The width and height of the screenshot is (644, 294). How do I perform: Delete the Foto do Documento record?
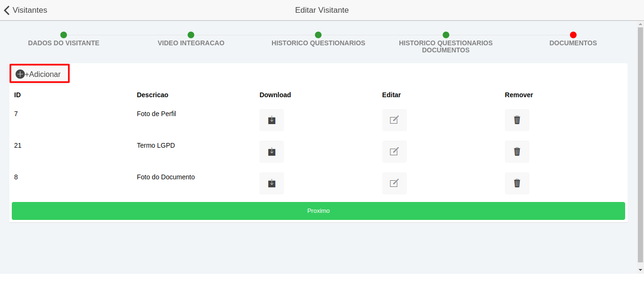(x=517, y=183)
